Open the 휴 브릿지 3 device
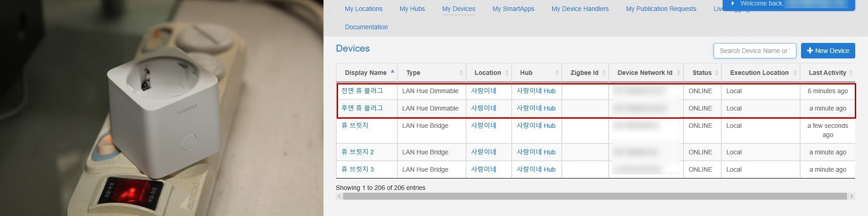This screenshot has height=216, width=868. [357, 169]
